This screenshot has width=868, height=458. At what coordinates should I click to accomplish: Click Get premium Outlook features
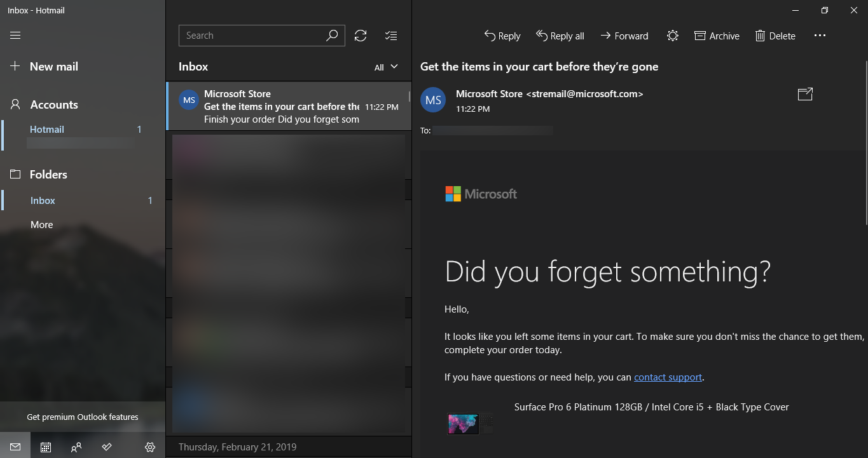tap(83, 417)
